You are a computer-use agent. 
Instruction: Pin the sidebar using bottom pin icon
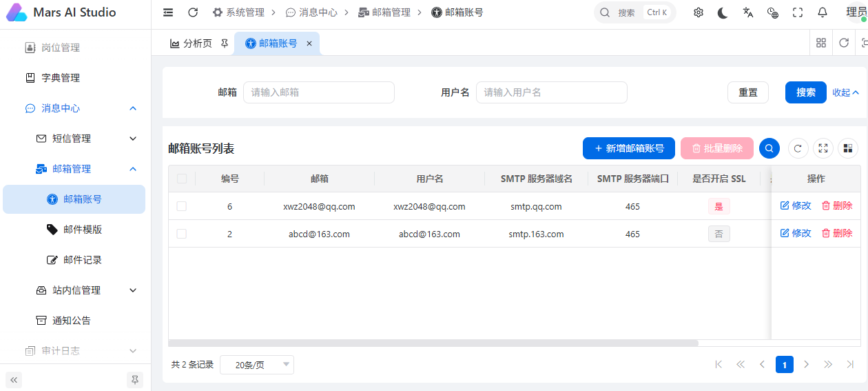coord(135,379)
